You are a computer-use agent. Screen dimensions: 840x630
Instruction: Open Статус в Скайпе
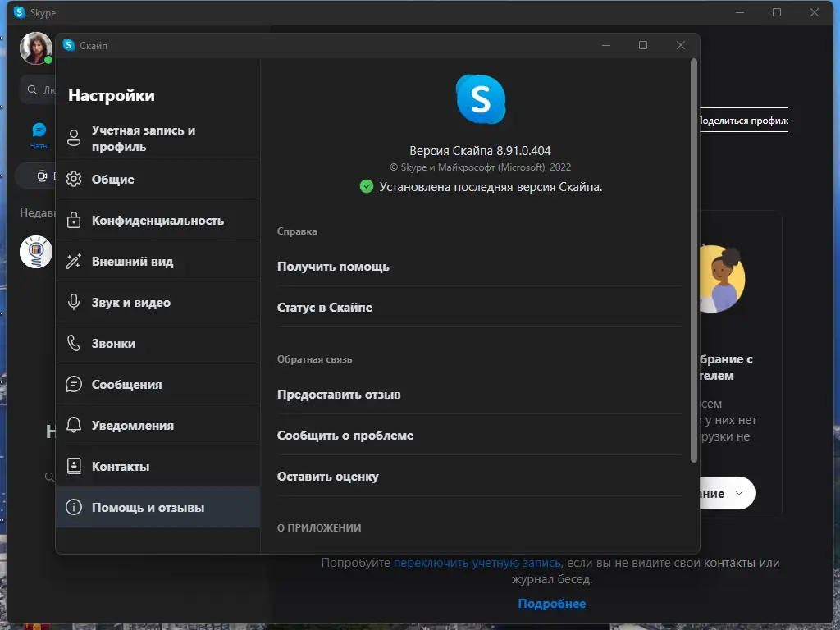326,307
